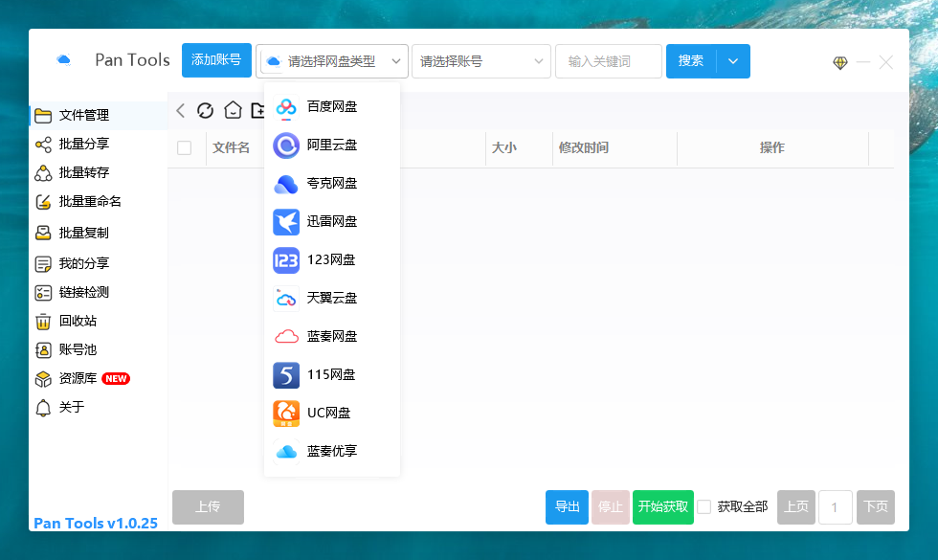Open the 请选择网盘类型 dropdown

click(332, 61)
